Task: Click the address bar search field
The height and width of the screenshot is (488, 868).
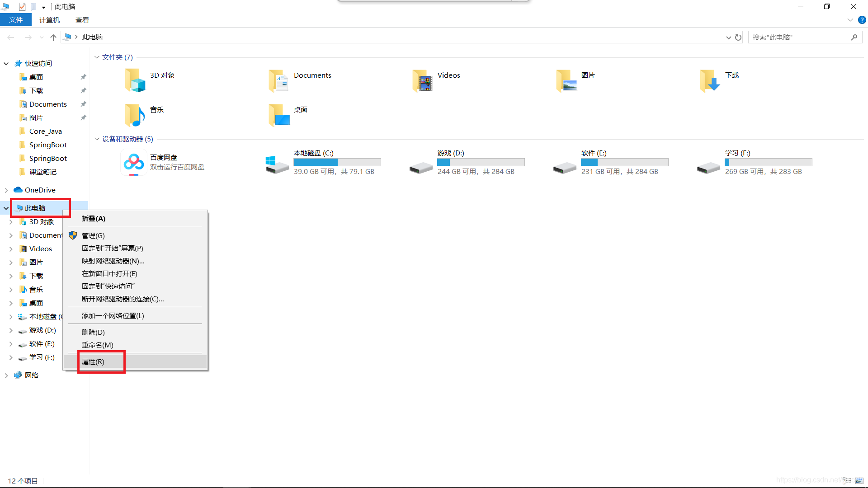Action: (804, 37)
